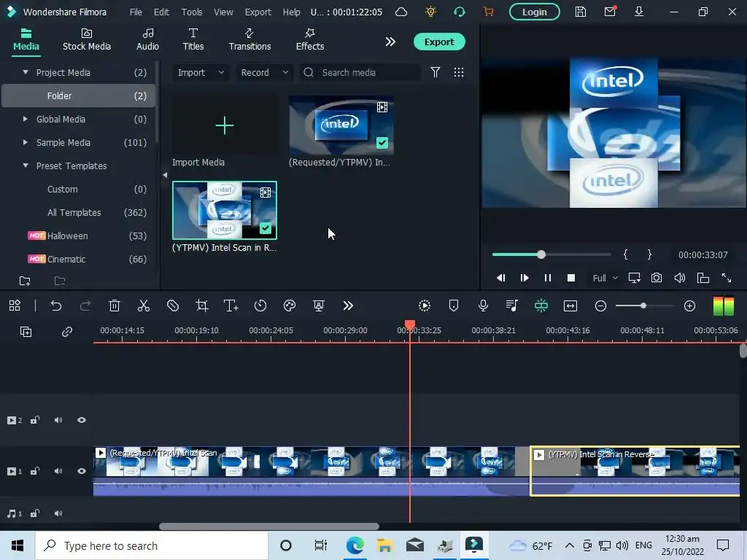Pause the preview playback
This screenshot has height=560, width=747.
point(548,278)
